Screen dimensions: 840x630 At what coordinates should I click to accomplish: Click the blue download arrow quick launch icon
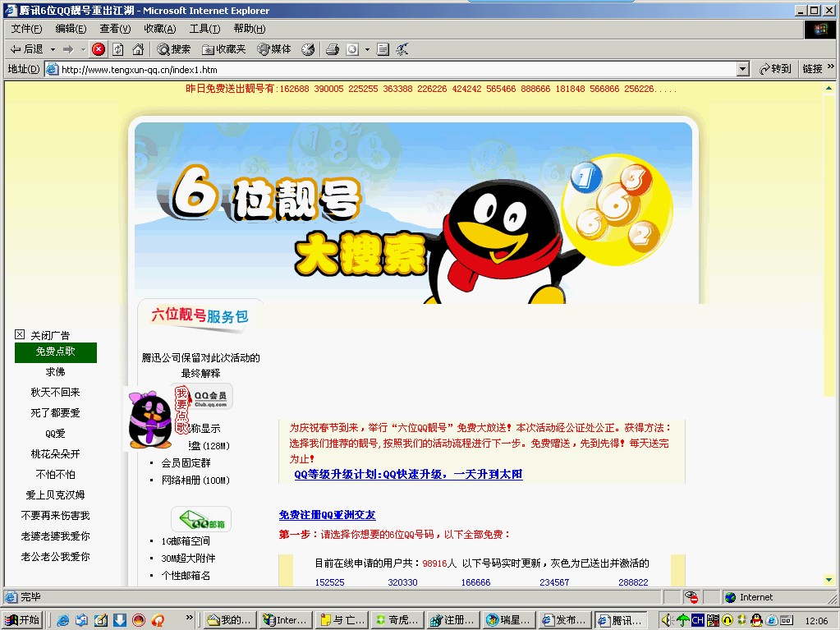coord(119,620)
